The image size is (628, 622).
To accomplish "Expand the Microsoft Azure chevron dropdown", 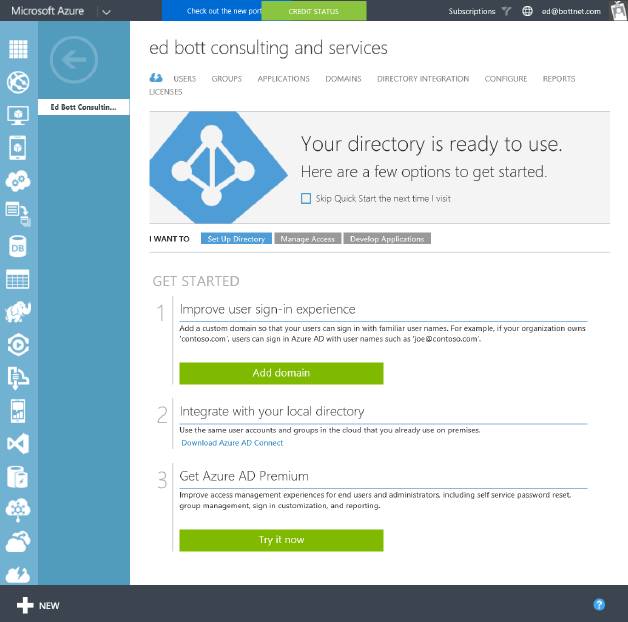I will tap(106, 11).
